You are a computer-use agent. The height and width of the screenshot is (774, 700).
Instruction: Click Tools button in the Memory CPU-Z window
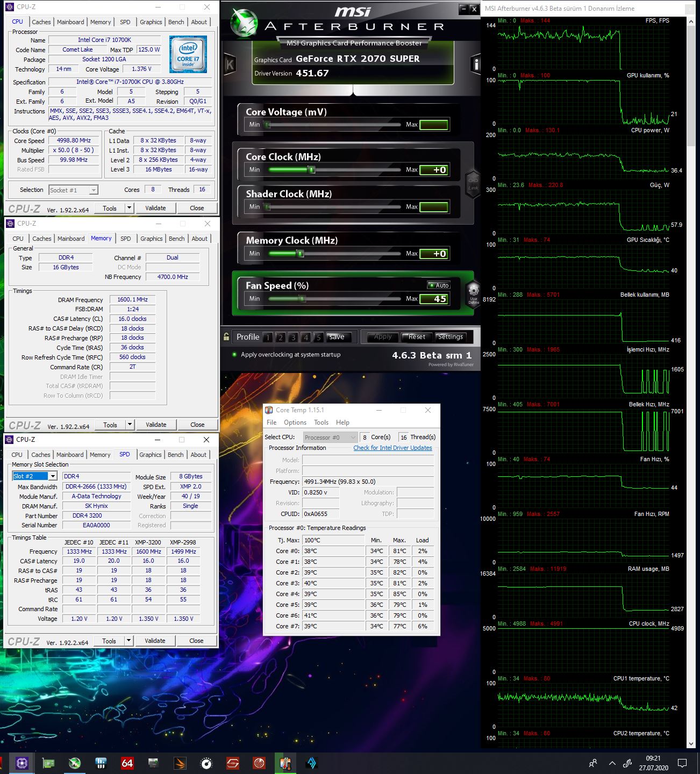[110, 425]
